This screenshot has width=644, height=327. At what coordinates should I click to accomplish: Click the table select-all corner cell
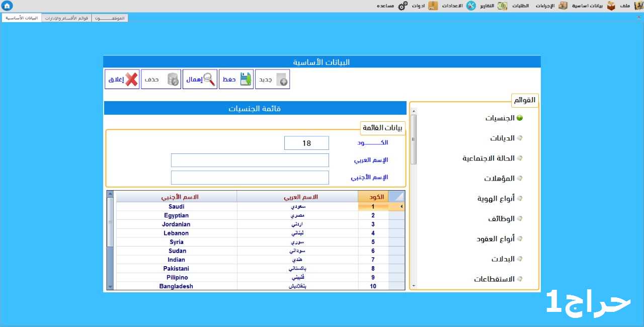[x=396, y=197]
